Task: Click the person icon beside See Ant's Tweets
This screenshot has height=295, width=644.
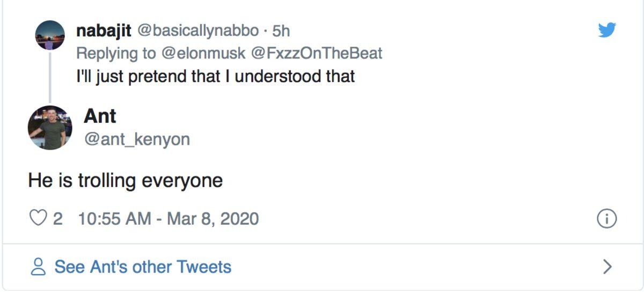Action: coord(38,267)
